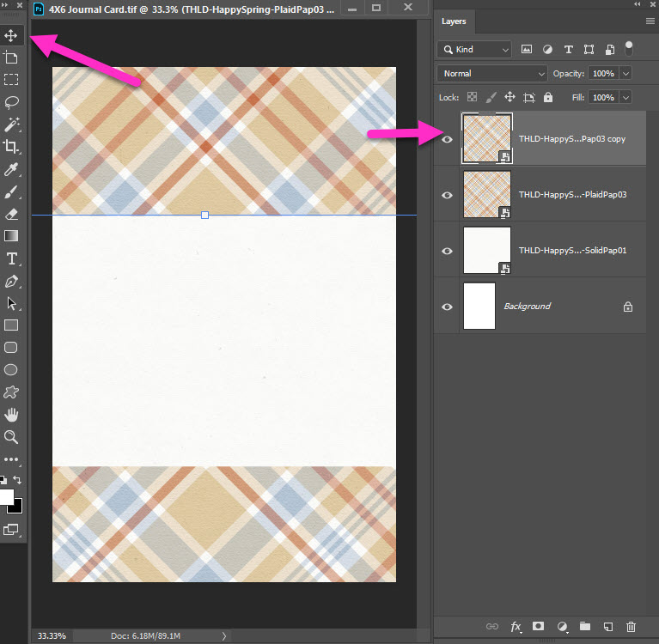Select the Brush tool
Screen dimensions: 659x644
pyautogui.click(x=11, y=192)
